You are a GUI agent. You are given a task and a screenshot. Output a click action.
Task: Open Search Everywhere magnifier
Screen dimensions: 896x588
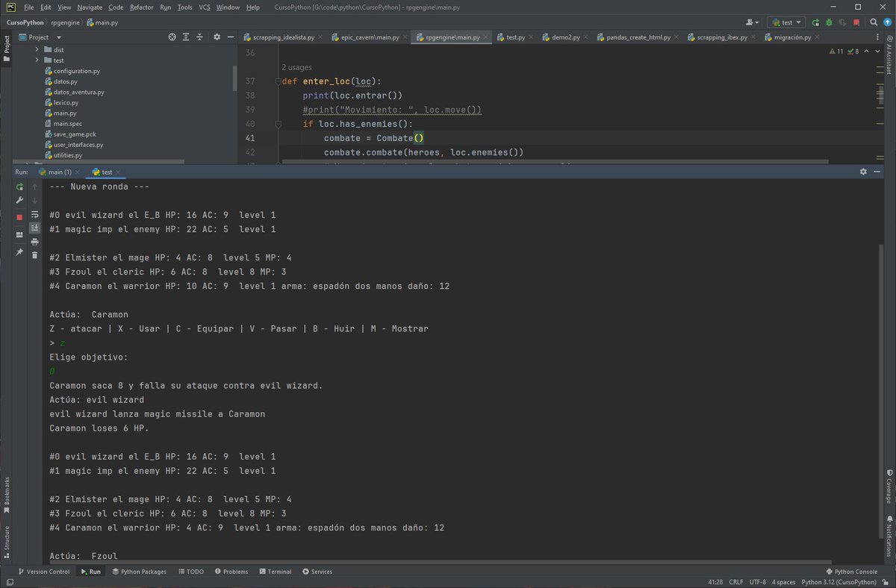pos(873,22)
